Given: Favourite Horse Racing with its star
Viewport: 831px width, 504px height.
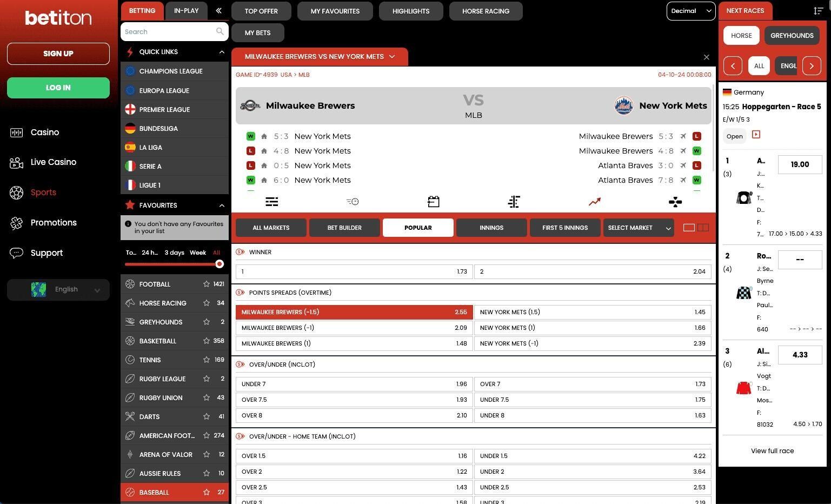Looking at the screenshot, I should click(x=206, y=303).
